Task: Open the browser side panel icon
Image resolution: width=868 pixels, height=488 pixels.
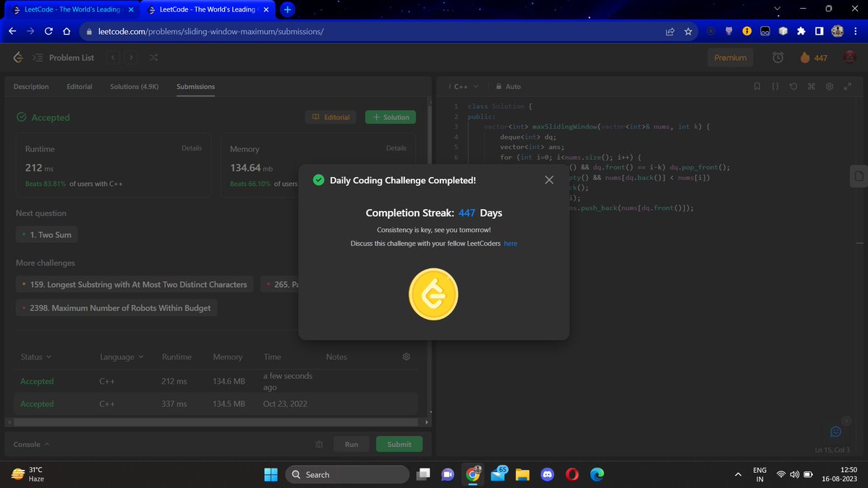Action: tap(819, 32)
